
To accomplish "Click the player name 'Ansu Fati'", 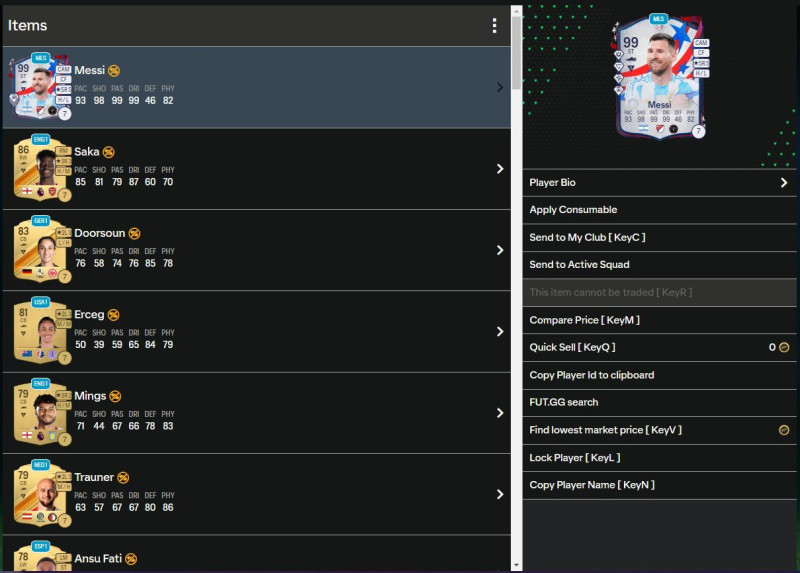I will 98,559.
